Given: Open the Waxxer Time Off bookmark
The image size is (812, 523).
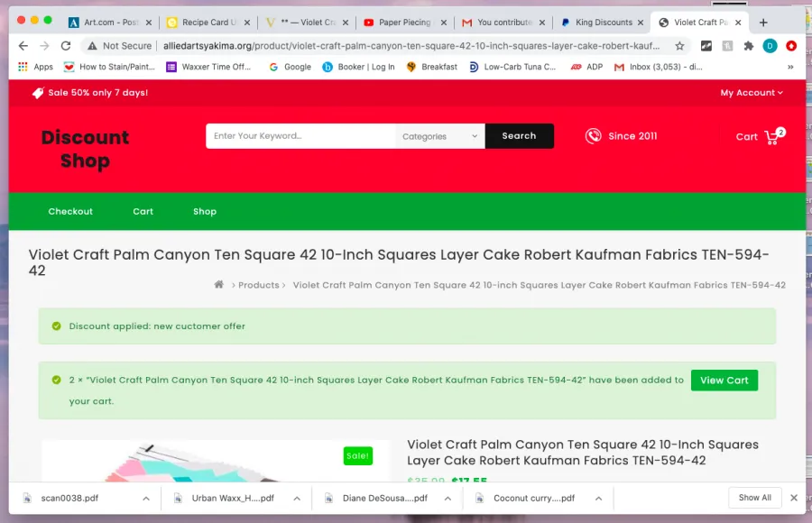Looking at the screenshot, I should (x=208, y=67).
